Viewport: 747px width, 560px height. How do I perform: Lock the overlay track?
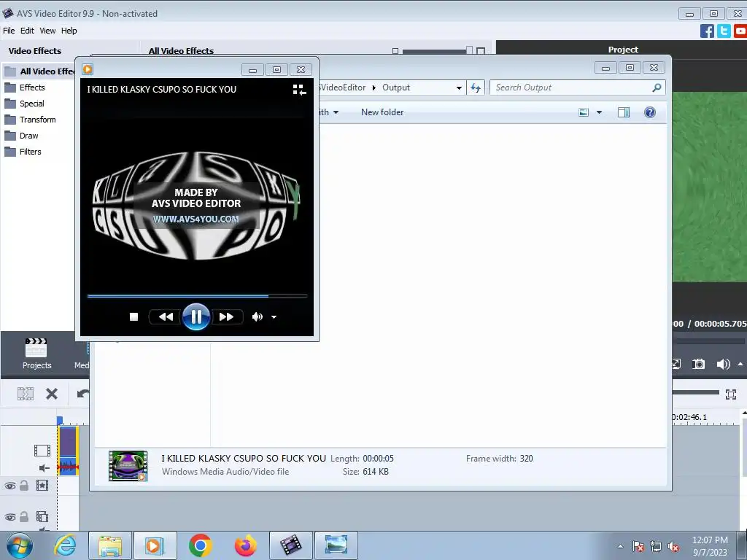tap(24, 517)
